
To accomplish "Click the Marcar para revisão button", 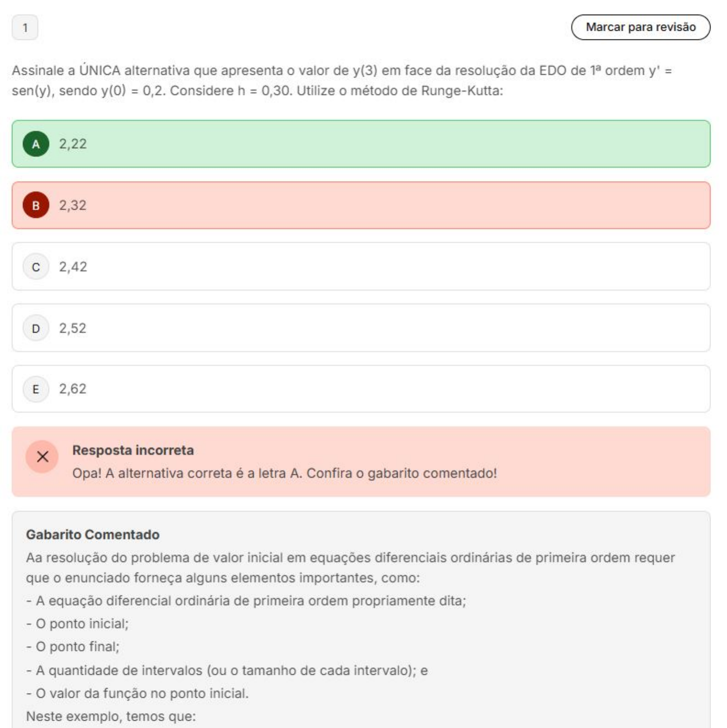I will pos(640,28).
